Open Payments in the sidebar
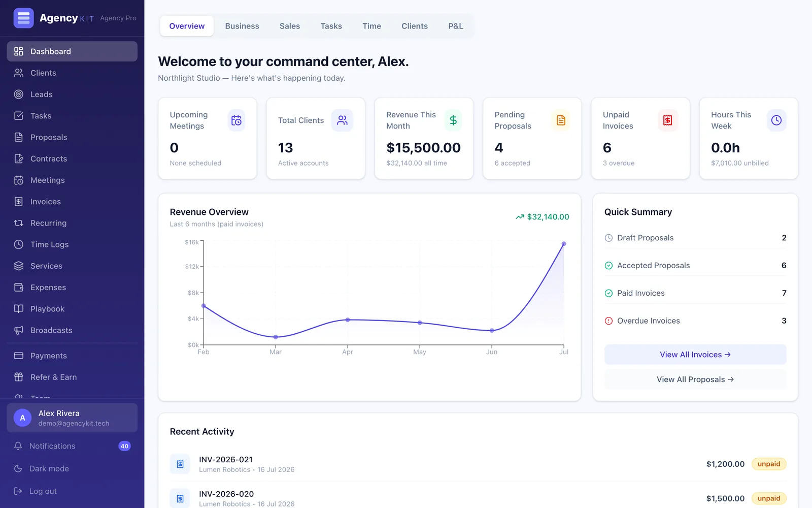 tap(72, 356)
